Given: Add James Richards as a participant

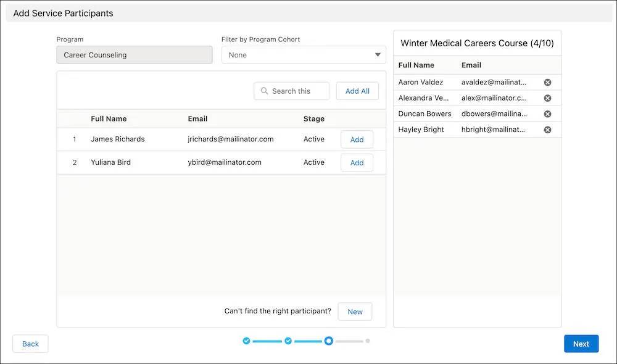Looking at the screenshot, I should (357, 139).
